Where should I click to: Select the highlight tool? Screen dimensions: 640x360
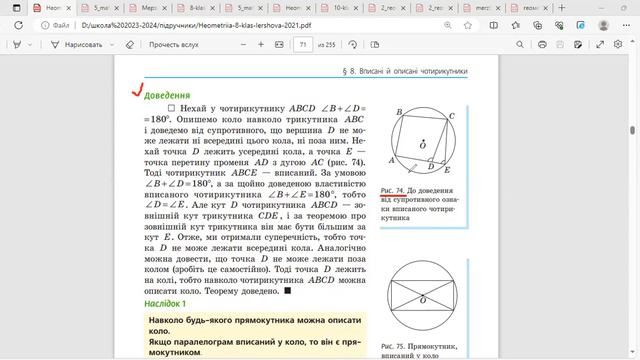(x=17, y=44)
